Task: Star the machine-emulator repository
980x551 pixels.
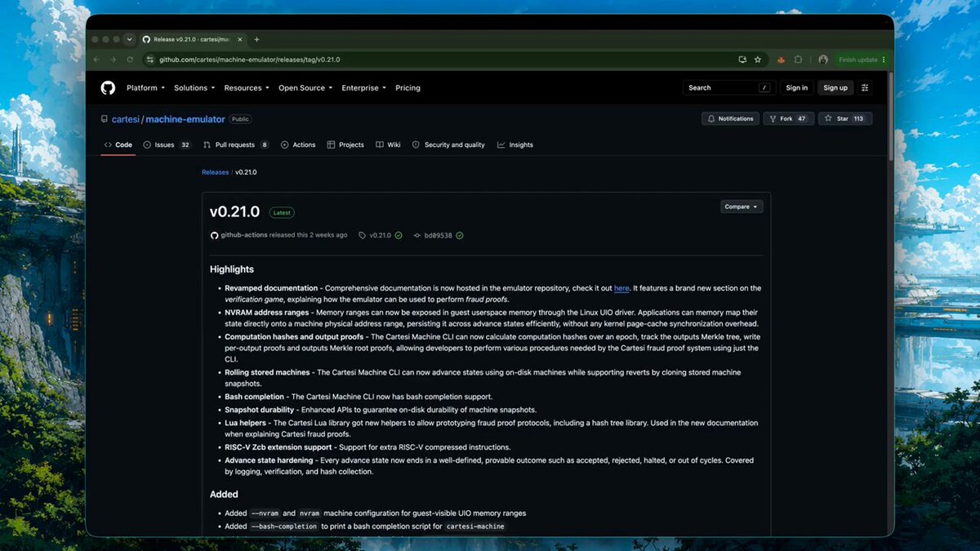Action: tap(845, 118)
